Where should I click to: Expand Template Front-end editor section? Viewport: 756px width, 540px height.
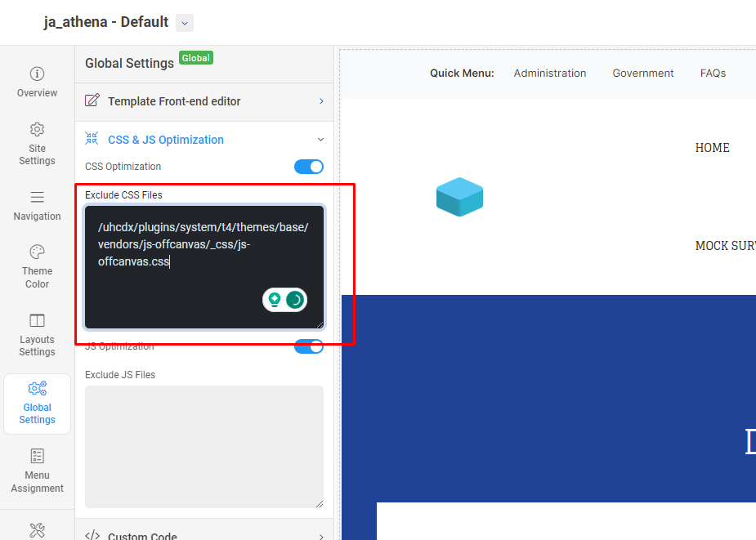[x=204, y=101]
